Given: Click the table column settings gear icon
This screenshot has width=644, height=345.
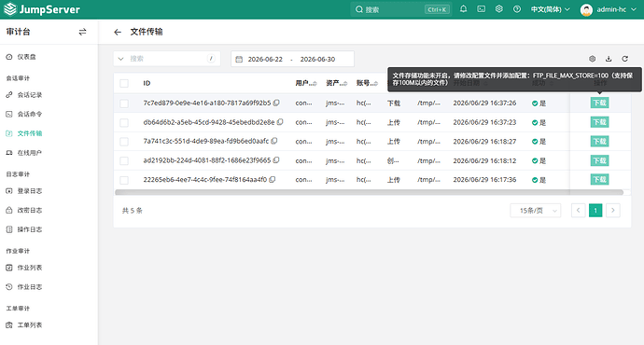Looking at the screenshot, I should pos(593,59).
